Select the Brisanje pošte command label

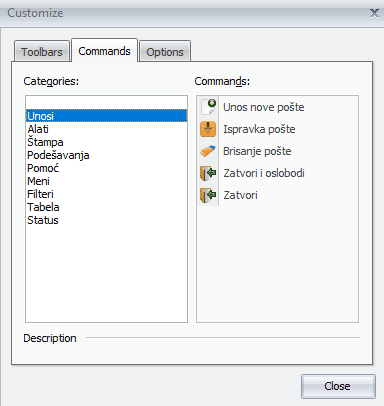[x=257, y=151]
